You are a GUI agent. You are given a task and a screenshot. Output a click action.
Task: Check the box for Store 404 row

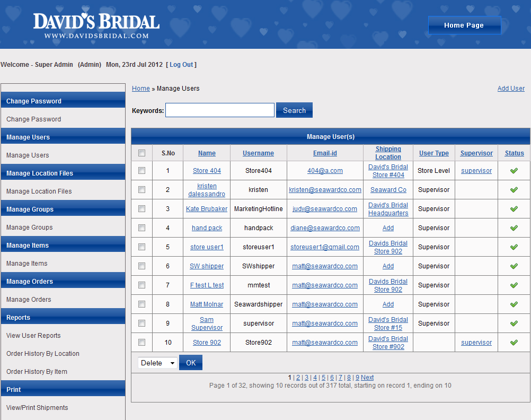coord(141,171)
